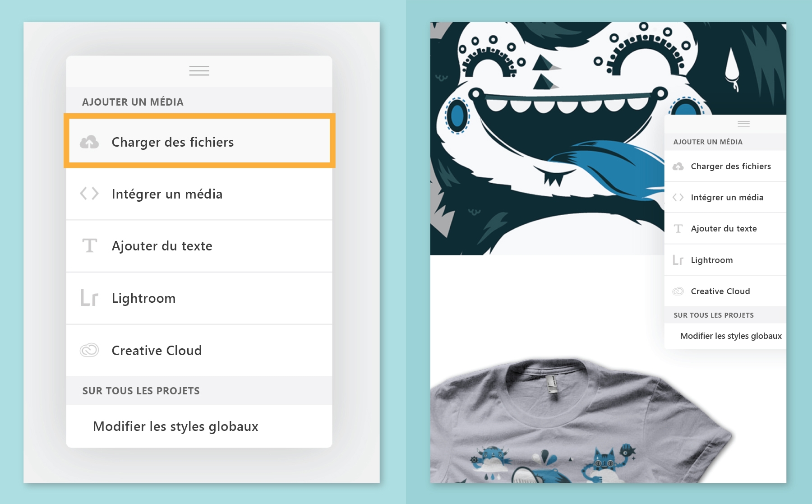Open 'Creative Cloud' from the large menu

coord(199,351)
